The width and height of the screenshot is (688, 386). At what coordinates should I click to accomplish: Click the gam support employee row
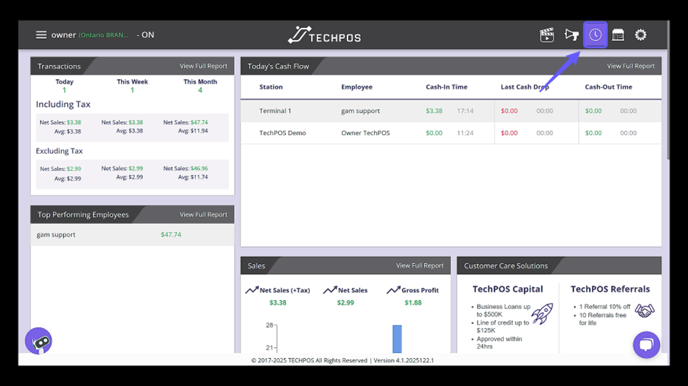(x=132, y=235)
